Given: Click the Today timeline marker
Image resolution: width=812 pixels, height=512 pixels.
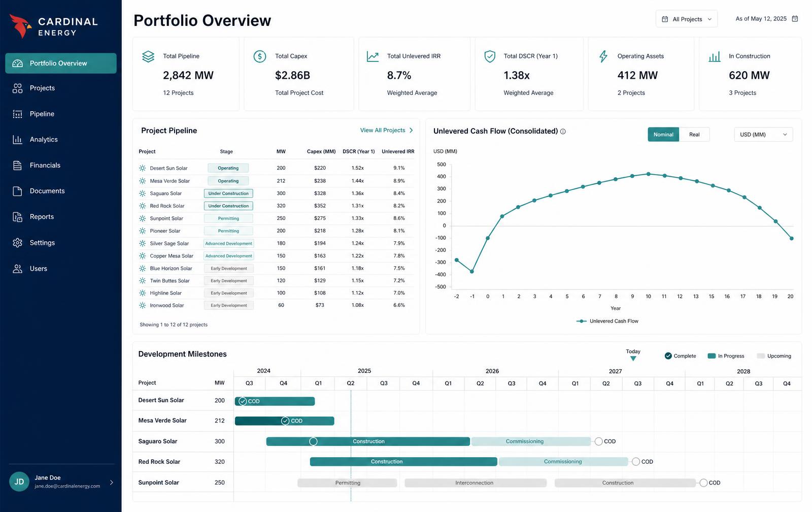Looking at the screenshot, I should click(x=633, y=355).
